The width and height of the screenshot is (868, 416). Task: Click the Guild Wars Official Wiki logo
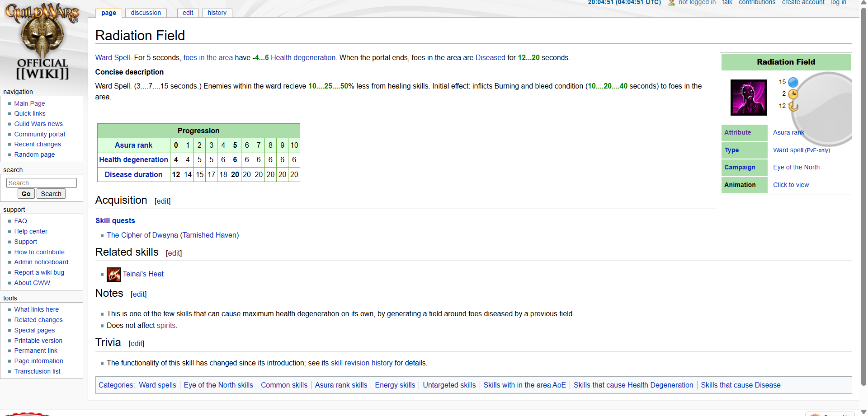pos(42,42)
